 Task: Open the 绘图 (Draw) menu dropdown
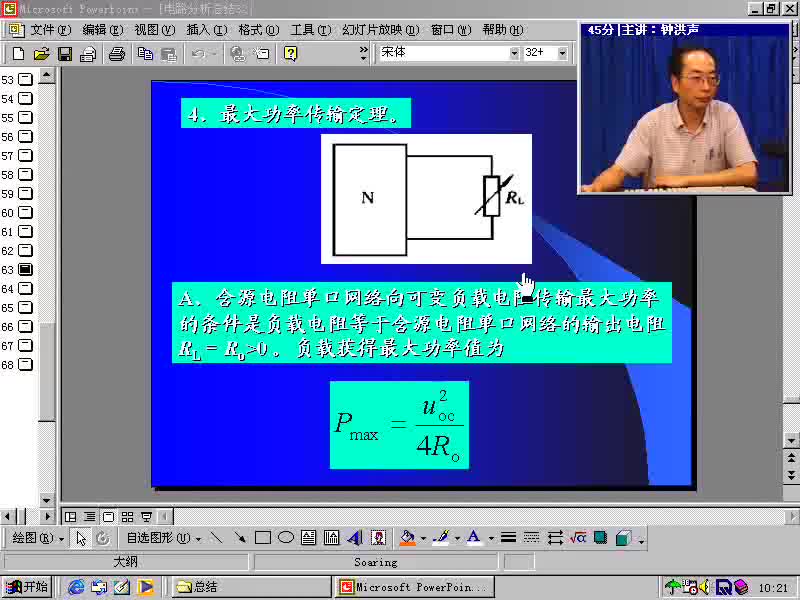click(38, 538)
